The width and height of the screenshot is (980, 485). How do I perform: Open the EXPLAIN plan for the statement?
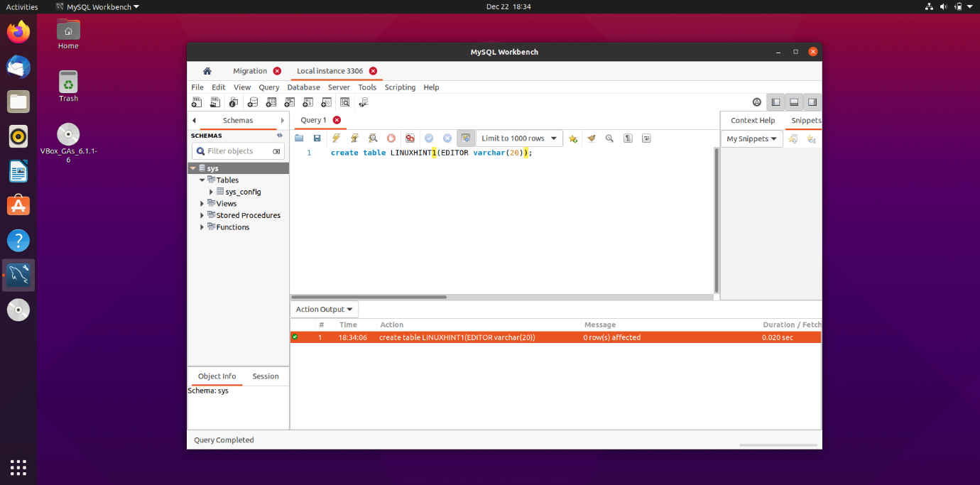(373, 138)
